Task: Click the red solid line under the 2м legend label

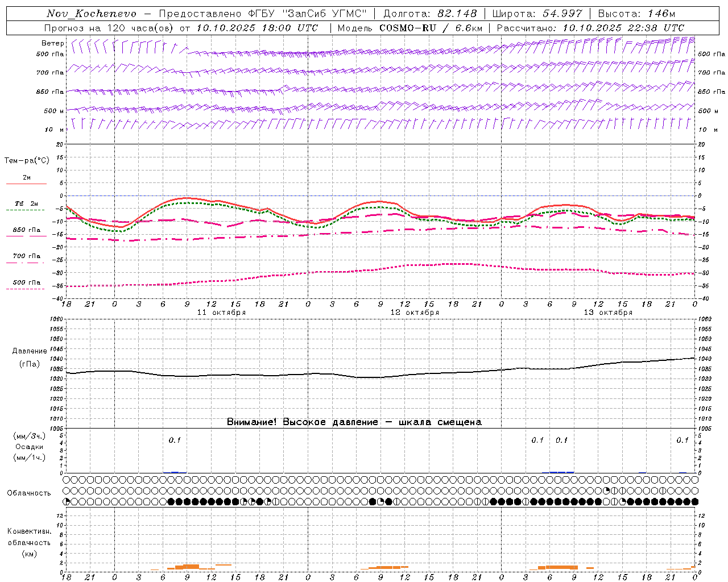Action: coord(26,184)
